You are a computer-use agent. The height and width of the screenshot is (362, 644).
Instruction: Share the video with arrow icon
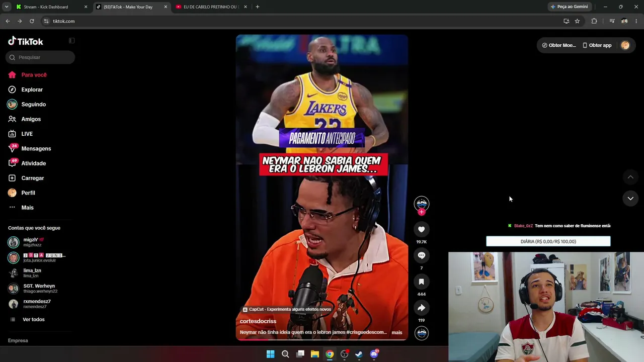(x=422, y=308)
